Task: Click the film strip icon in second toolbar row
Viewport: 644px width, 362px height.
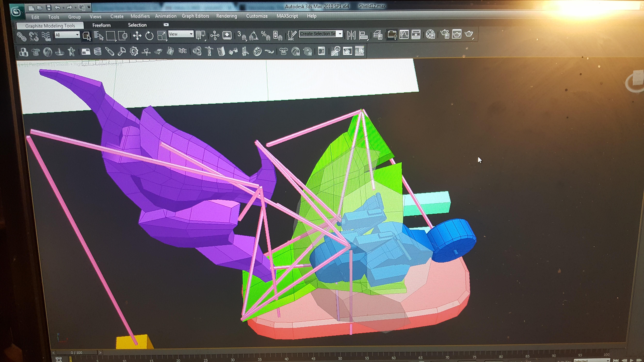Action: 359,51
